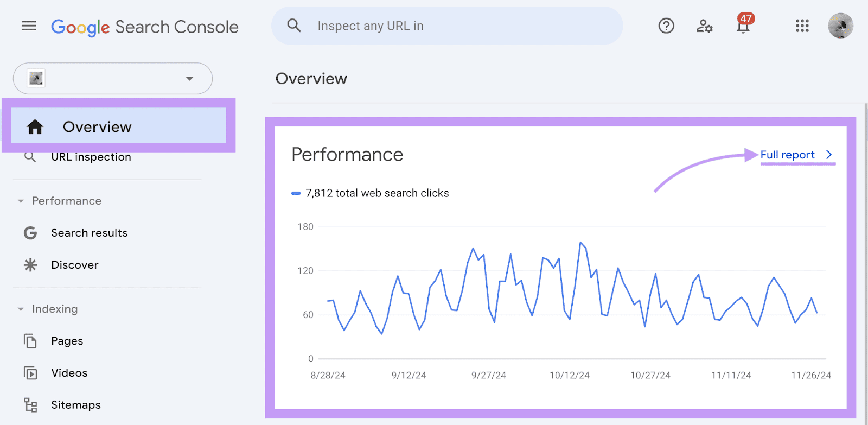Click the 60 y-axis label
This screenshot has width=868, height=425.
pos(308,315)
